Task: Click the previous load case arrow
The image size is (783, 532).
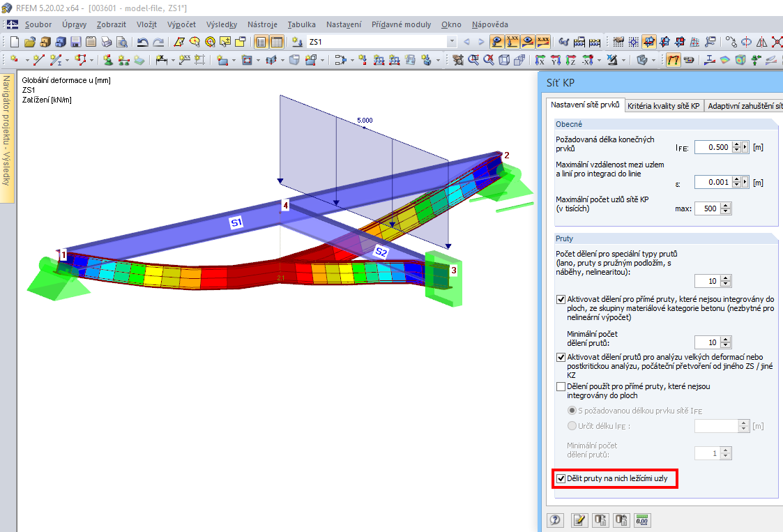Action: tap(467, 42)
